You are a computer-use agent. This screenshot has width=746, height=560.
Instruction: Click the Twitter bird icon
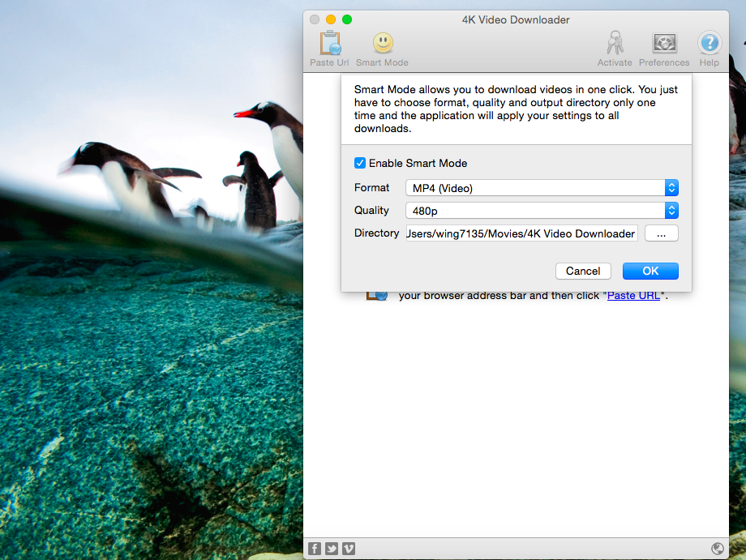pos(332,548)
